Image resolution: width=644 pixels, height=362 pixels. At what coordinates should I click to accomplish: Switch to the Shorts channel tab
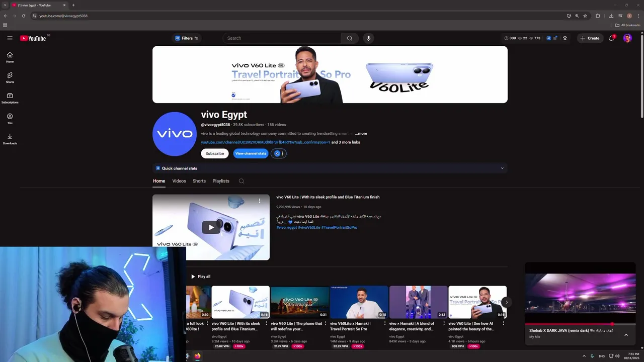(x=199, y=181)
